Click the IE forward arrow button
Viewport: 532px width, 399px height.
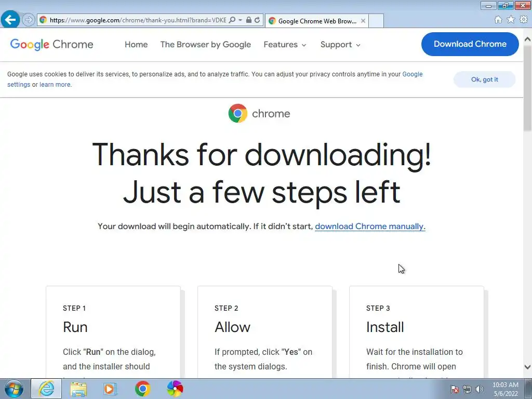point(29,20)
